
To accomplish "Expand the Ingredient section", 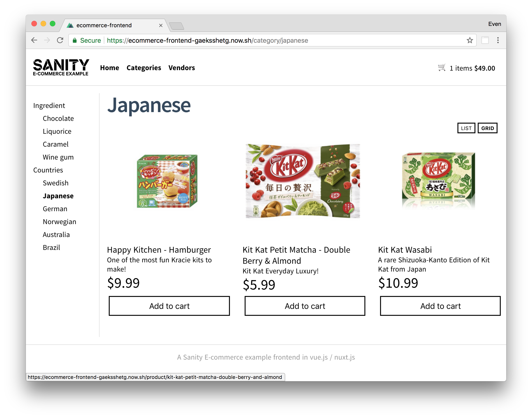I will (49, 106).
